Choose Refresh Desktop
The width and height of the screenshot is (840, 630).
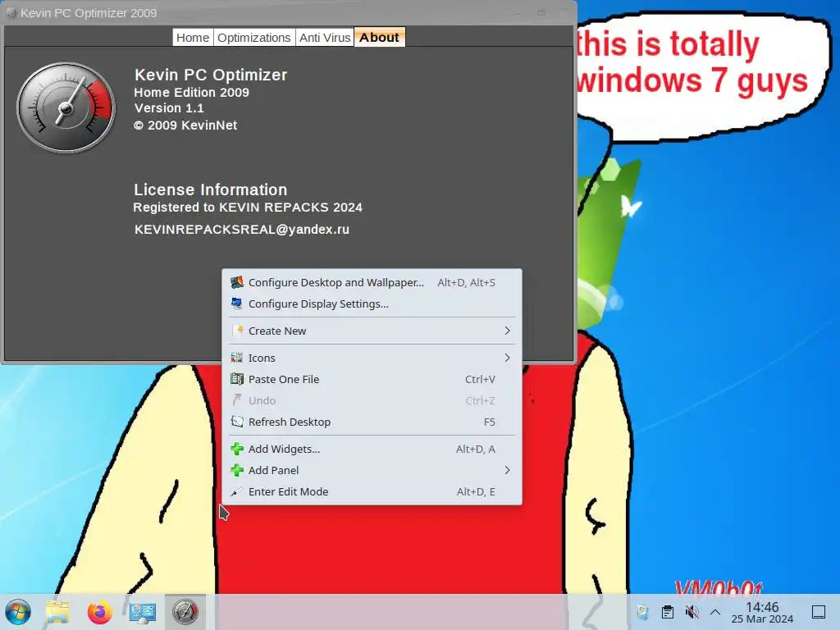point(372,422)
